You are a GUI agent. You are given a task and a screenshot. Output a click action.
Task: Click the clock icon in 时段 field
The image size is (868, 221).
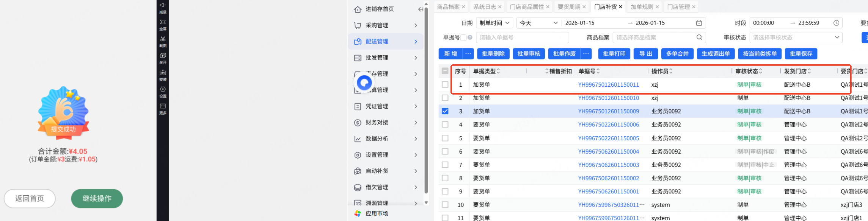836,23
